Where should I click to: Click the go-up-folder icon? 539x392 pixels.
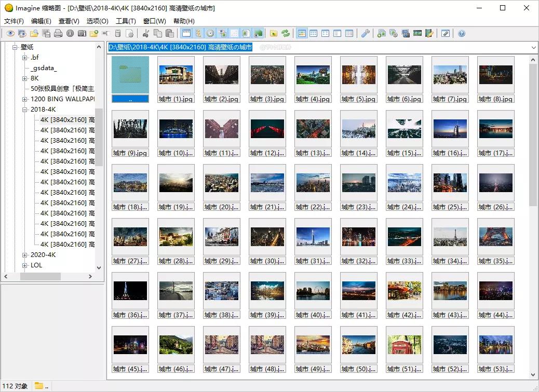pyautogui.click(x=274, y=33)
